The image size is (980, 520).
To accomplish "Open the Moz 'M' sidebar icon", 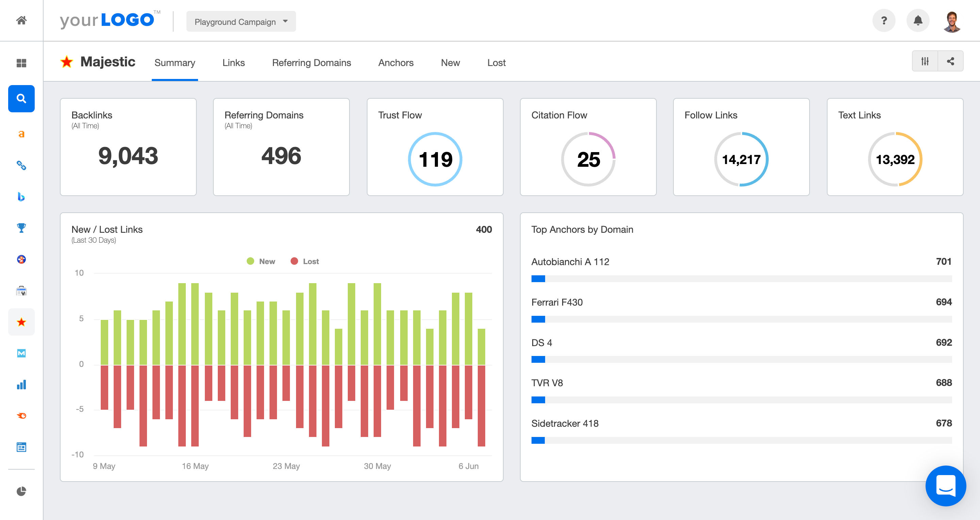I will coord(21,353).
